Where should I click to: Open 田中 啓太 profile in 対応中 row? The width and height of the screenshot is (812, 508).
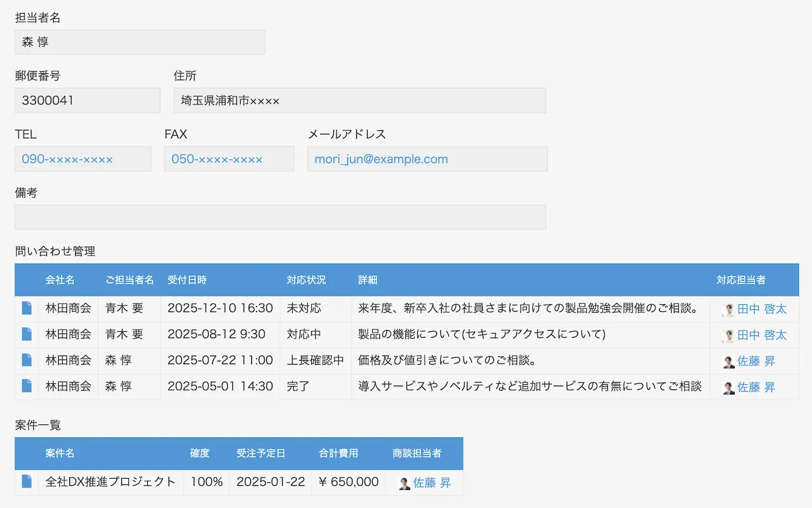(x=762, y=335)
